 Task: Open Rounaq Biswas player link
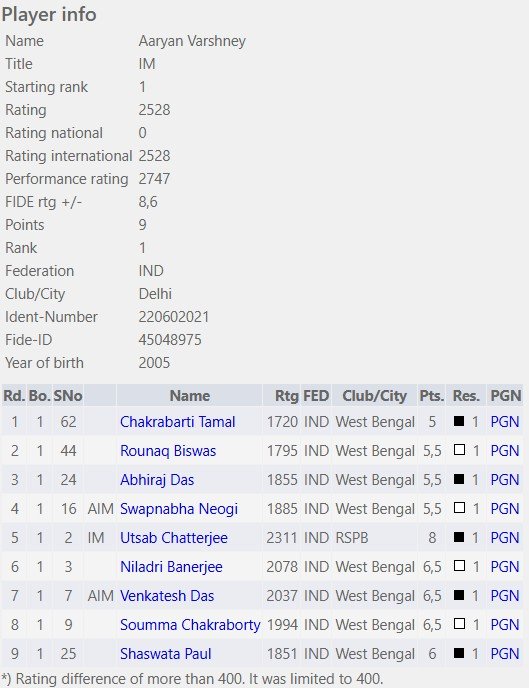(x=168, y=451)
